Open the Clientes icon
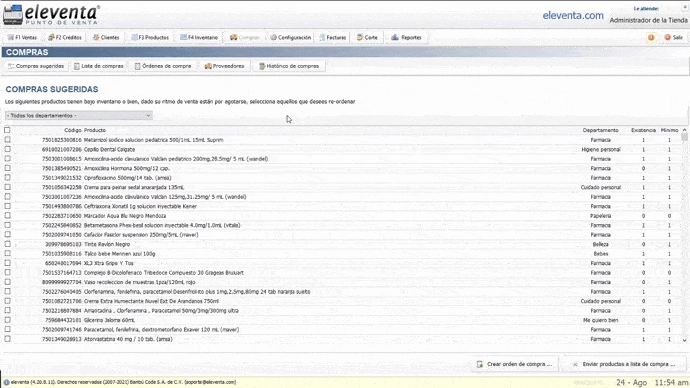 tap(96, 37)
